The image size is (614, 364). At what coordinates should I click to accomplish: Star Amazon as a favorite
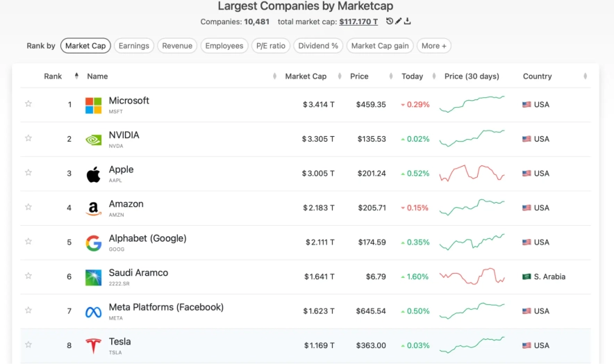click(28, 208)
